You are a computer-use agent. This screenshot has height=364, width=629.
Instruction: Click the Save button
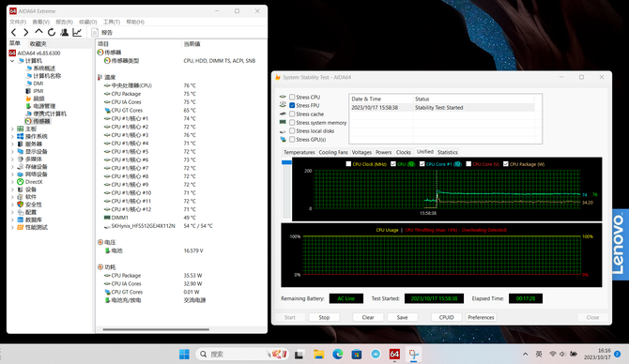[x=403, y=317]
